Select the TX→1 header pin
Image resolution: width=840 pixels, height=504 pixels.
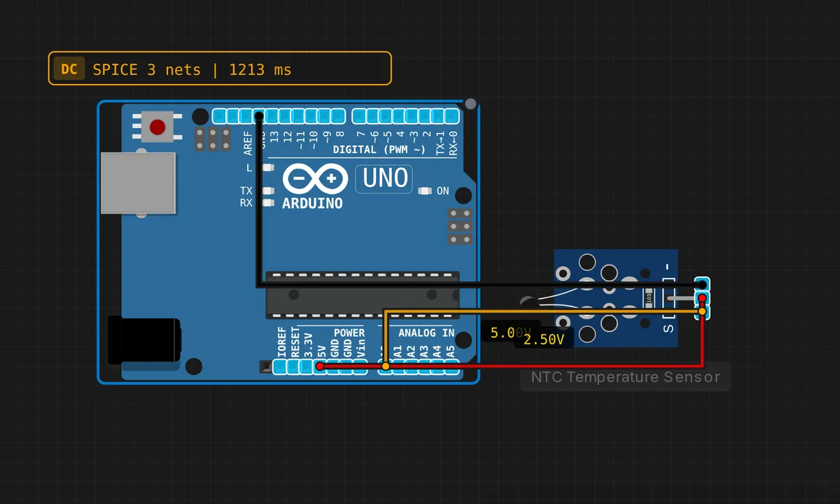[439, 116]
